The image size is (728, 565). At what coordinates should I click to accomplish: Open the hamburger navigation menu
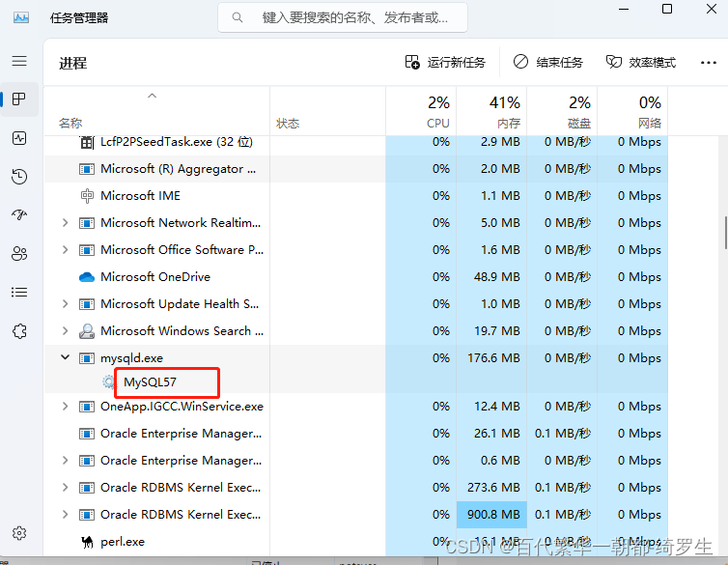[19, 61]
